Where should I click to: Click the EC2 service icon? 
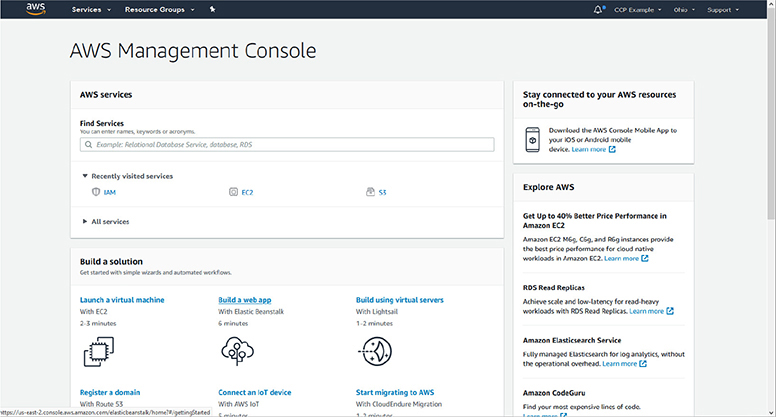[x=233, y=191]
